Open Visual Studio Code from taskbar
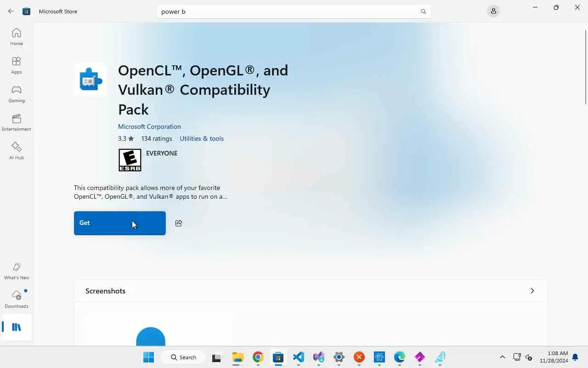This screenshot has height=368, width=588. click(x=299, y=357)
